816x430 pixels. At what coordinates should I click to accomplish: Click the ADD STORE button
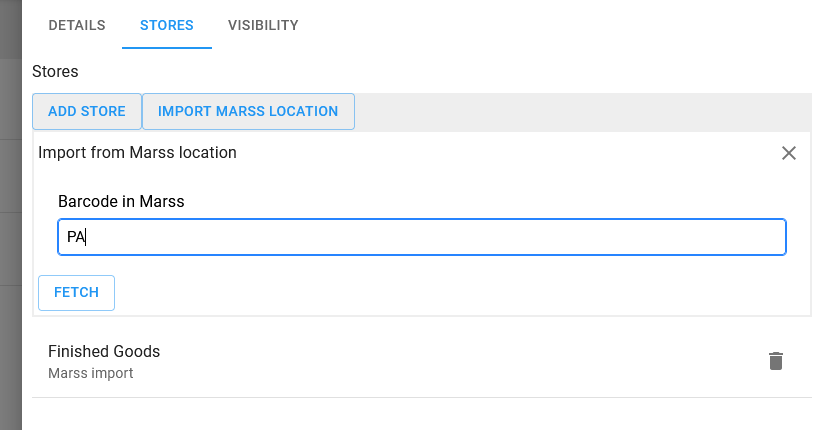point(87,111)
